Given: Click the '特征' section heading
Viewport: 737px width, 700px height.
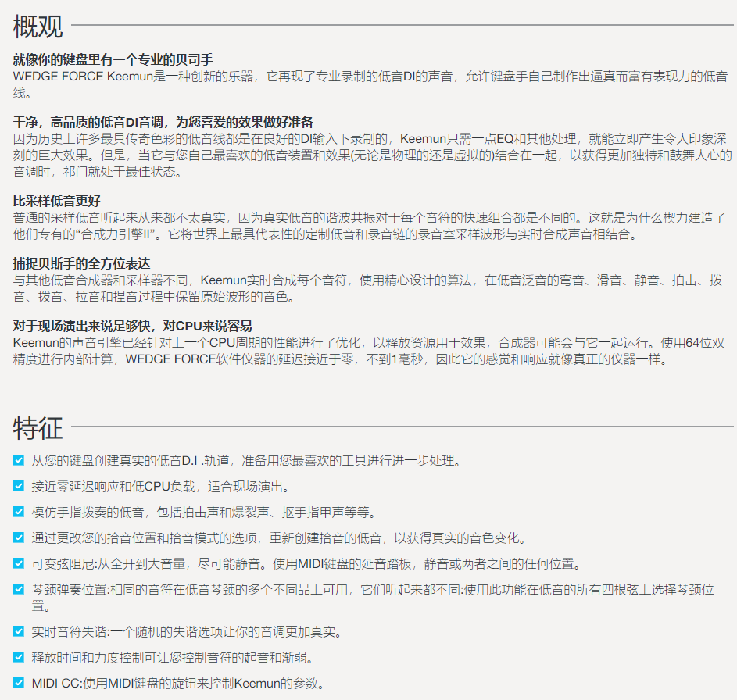Looking at the screenshot, I should (38, 428).
